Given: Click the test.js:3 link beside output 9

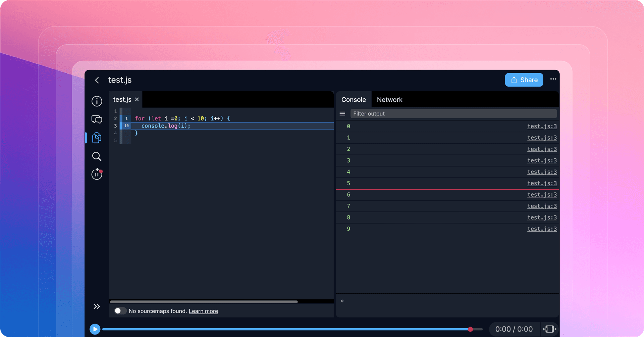Looking at the screenshot, I should (542, 229).
